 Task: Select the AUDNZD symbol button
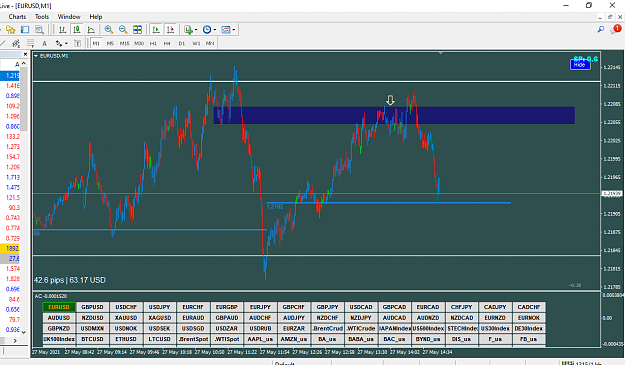point(428,318)
